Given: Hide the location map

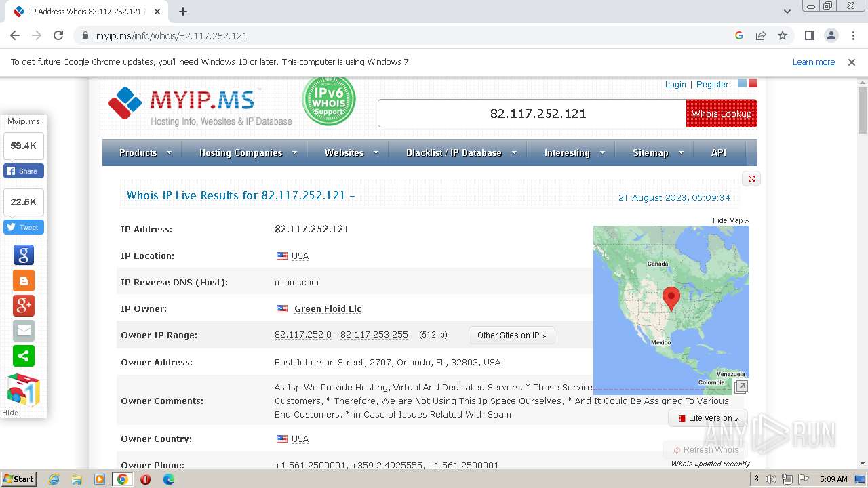Looking at the screenshot, I should click(730, 220).
